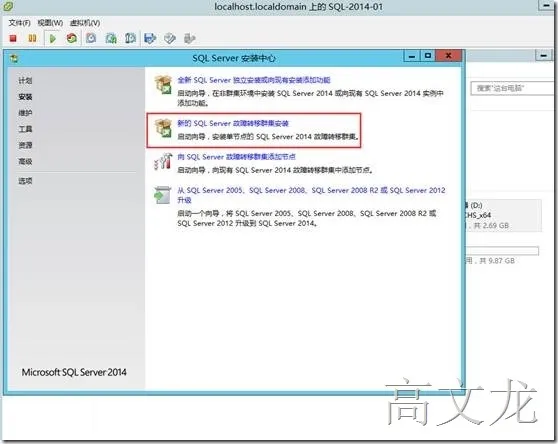This screenshot has height=444, width=558.
Task: Open 向 SQL Server 故障转移群集添加节点 link
Action: tap(236, 157)
